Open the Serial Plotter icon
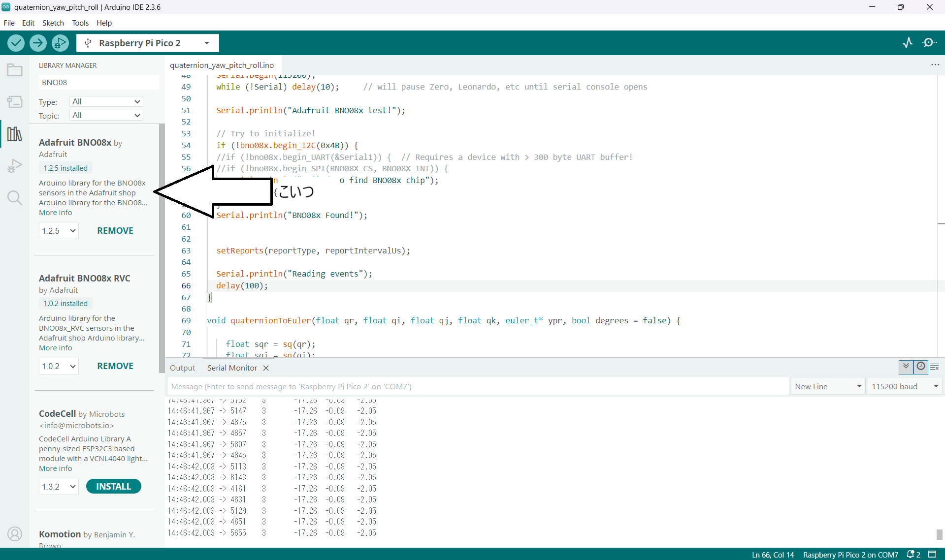 [908, 43]
